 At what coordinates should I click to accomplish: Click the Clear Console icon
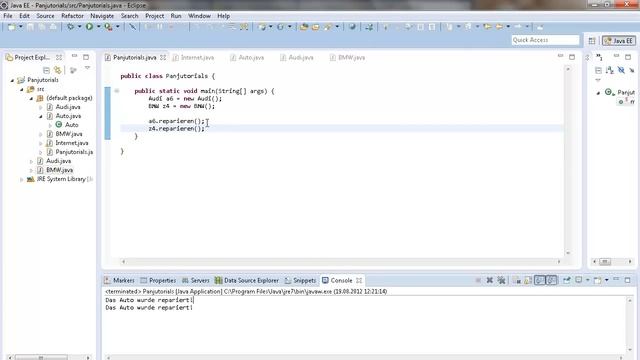(517, 280)
